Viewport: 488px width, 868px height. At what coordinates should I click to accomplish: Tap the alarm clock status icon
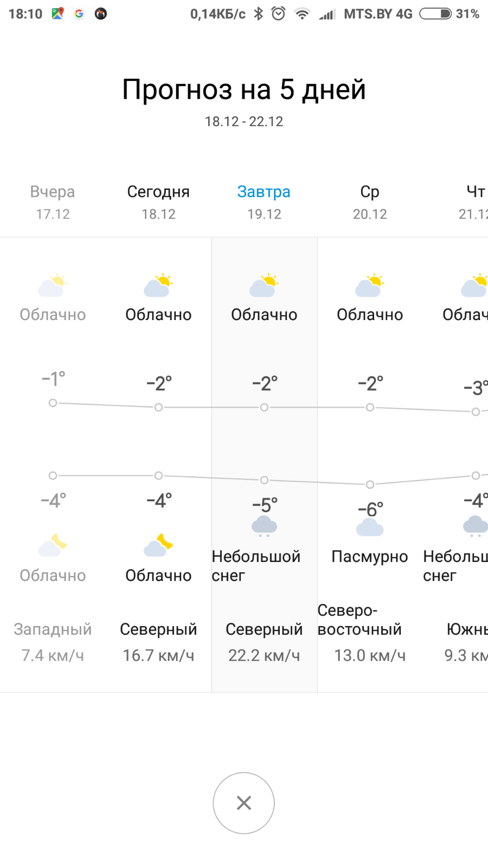coord(278,14)
